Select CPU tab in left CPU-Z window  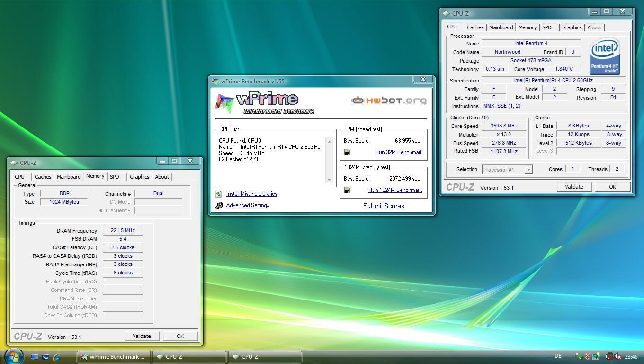20,177
